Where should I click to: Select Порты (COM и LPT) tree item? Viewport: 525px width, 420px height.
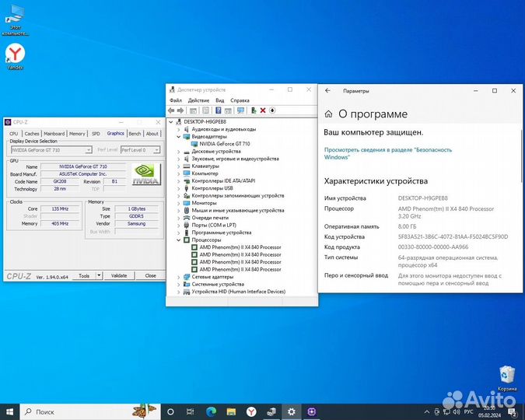click(214, 225)
